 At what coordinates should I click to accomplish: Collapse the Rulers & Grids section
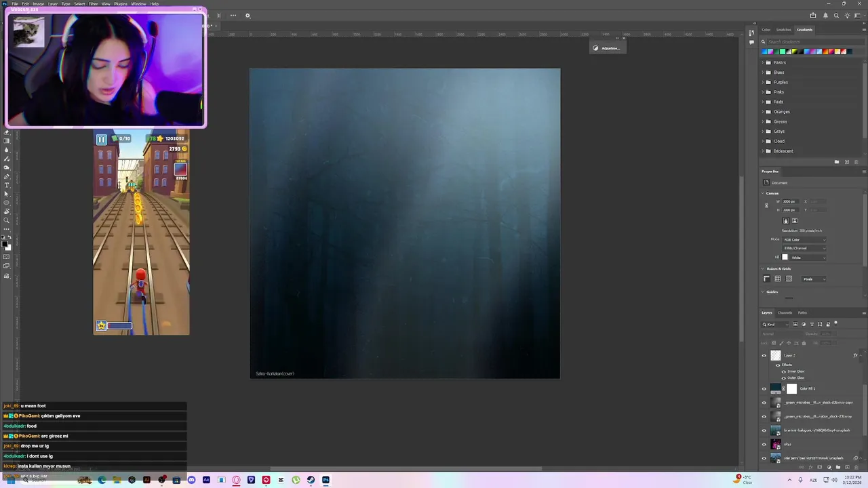point(763,269)
